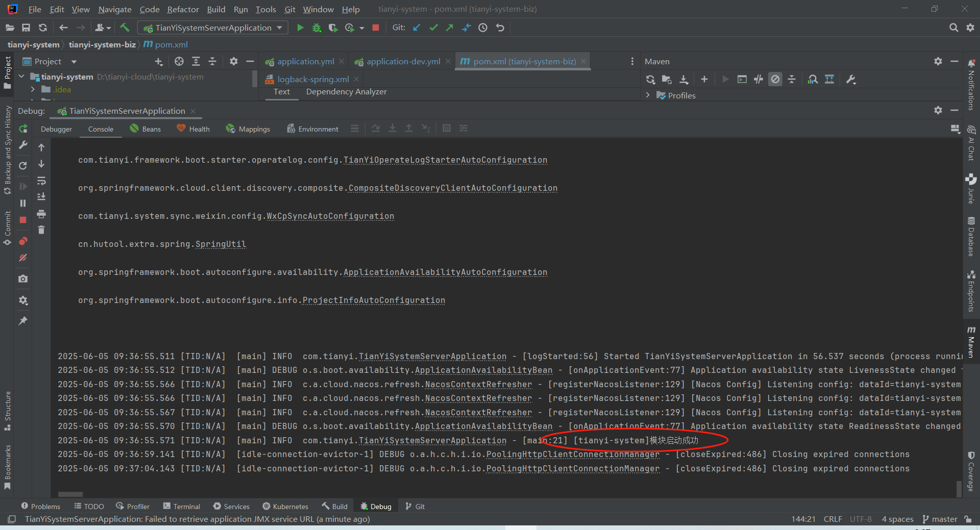Open the Build menu
The image size is (980, 530).
[216, 9]
